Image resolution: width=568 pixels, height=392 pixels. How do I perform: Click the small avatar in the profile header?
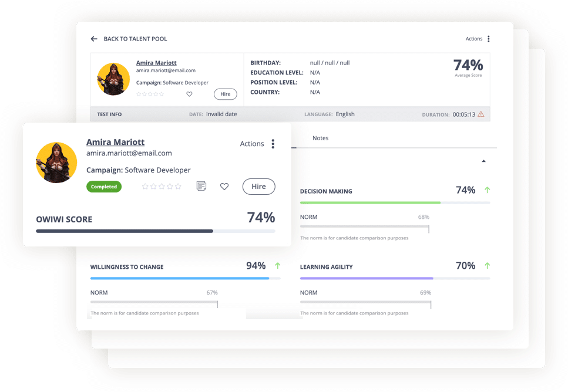[x=113, y=79]
